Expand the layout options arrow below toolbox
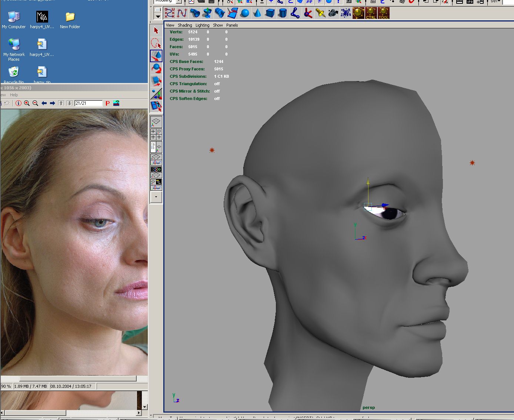This screenshot has height=420, width=514. click(156, 197)
